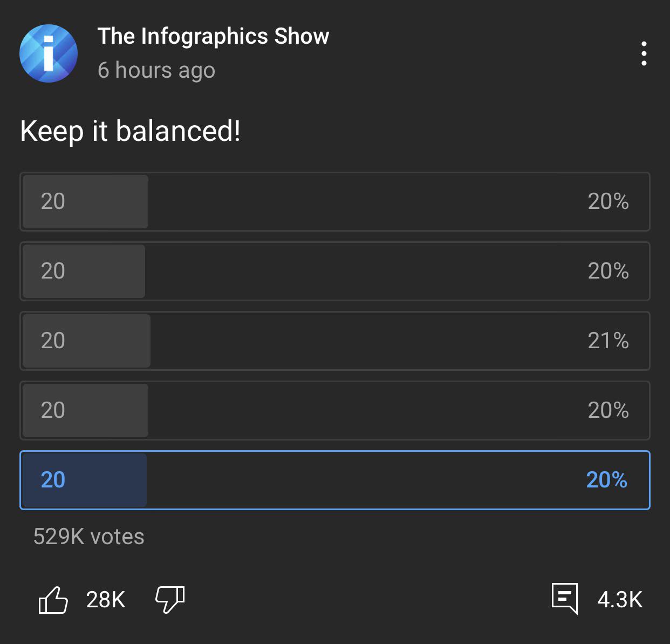Open the post via '6 hours ago' timestamp
Viewport: 670px width, 644px height.
point(156,70)
